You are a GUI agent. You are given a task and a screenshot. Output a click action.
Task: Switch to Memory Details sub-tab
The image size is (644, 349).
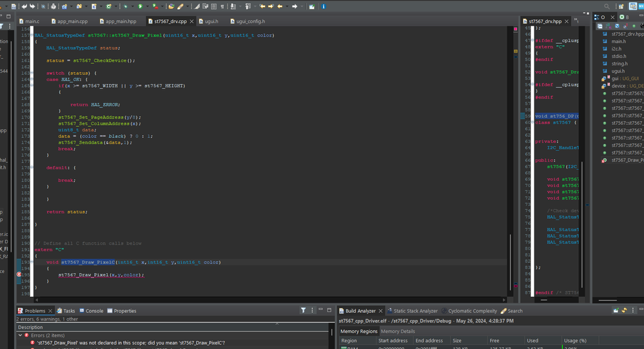point(398,332)
